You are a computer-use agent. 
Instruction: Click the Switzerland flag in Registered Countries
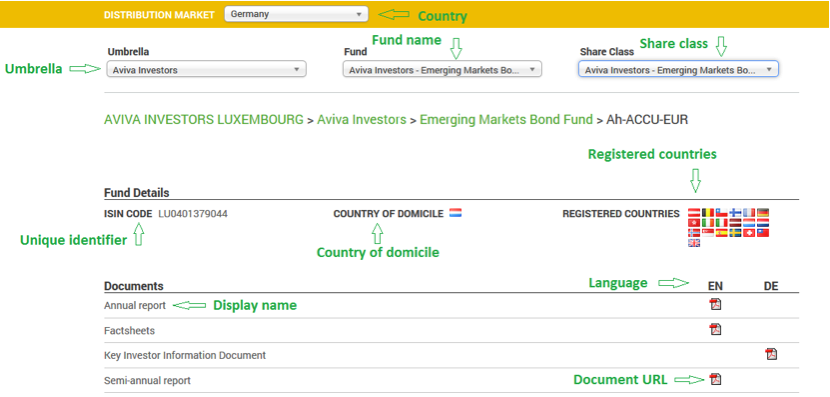point(749,233)
